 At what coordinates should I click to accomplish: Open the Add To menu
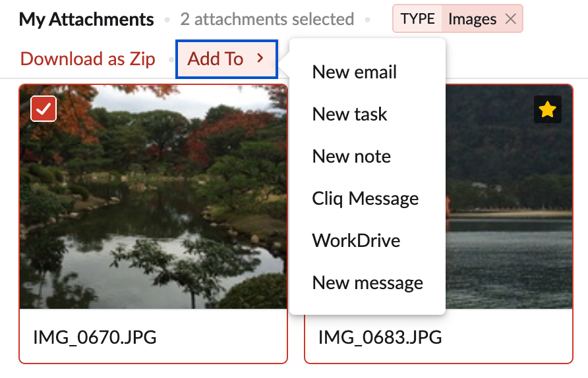(x=216, y=59)
